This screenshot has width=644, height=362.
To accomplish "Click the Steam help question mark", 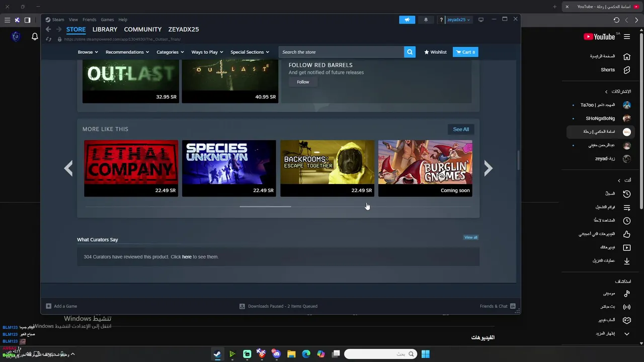I will click(x=441, y=20).
